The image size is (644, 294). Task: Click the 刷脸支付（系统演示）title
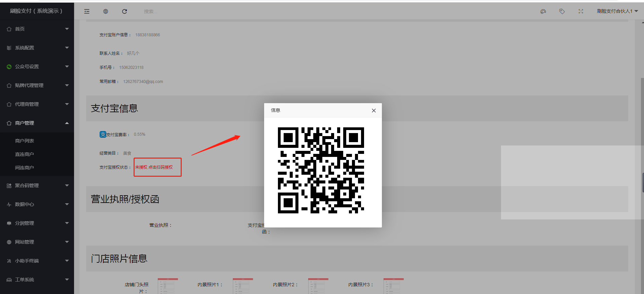(36, 11)
